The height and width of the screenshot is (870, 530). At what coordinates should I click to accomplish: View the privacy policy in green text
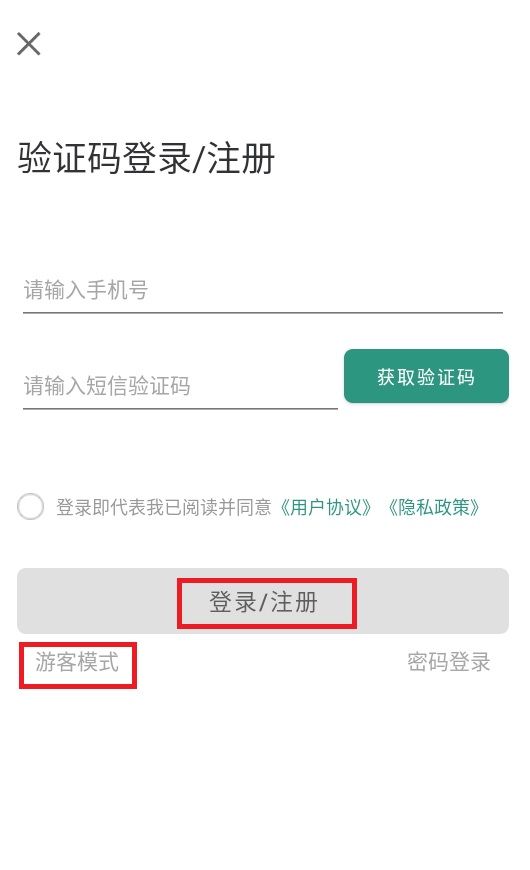click(x=433, y=507)
